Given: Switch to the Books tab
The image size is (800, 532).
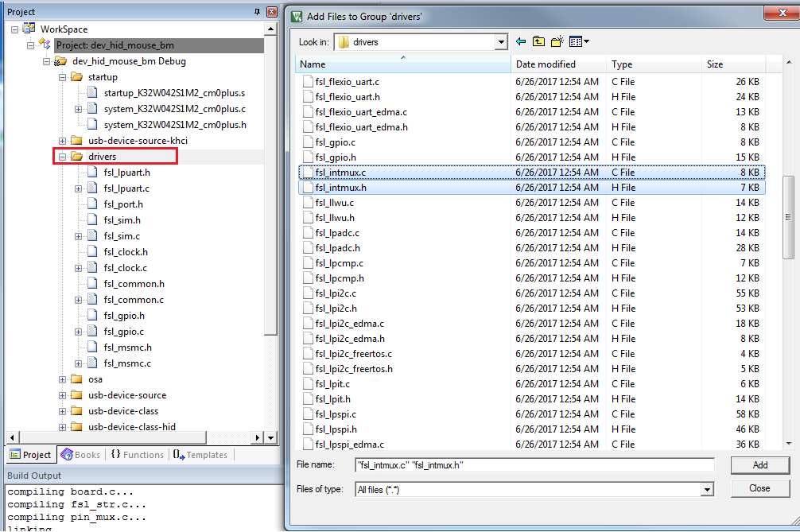Looking at the screenshot, I should point(80,455).
